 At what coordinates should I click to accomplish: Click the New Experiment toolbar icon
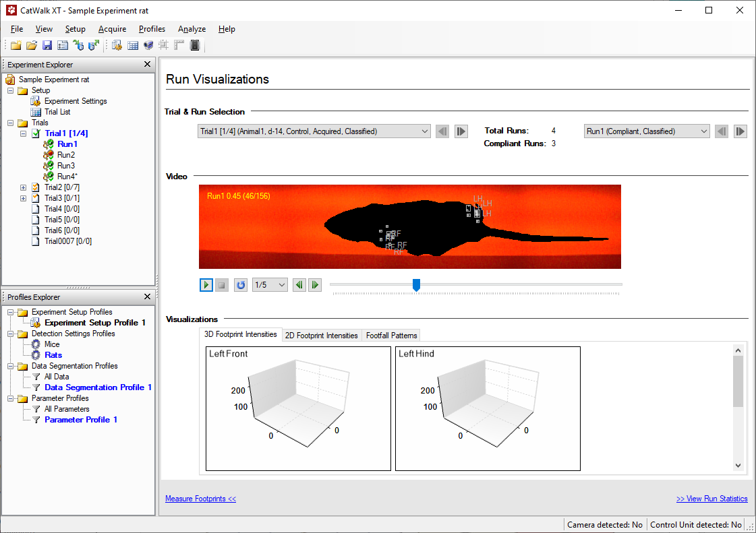pos(16,45)
